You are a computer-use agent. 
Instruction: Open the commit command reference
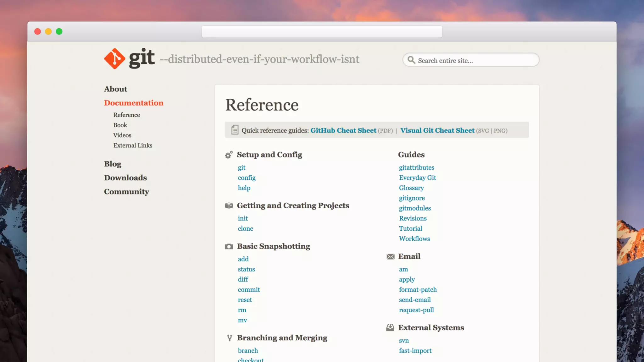249,290
